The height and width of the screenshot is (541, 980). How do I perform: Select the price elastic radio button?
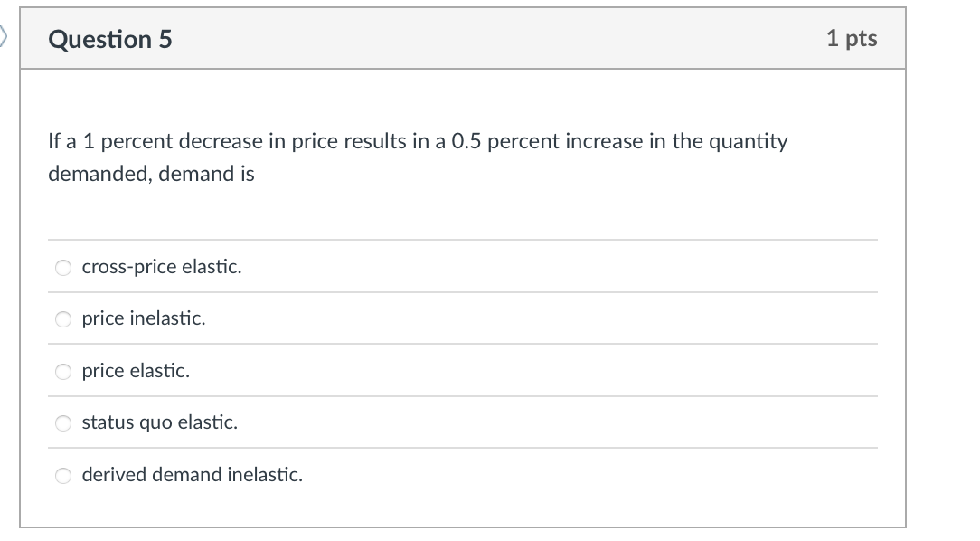[62, 371]
